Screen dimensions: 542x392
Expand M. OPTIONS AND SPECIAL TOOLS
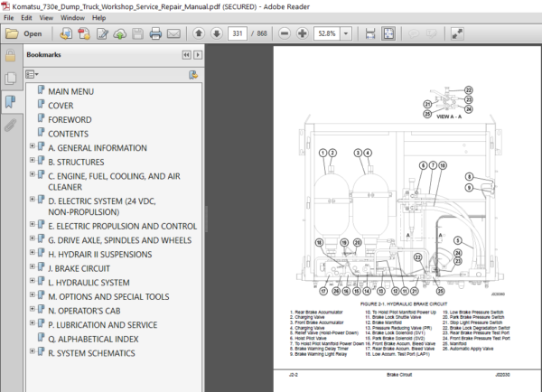[x=33, y=294]
